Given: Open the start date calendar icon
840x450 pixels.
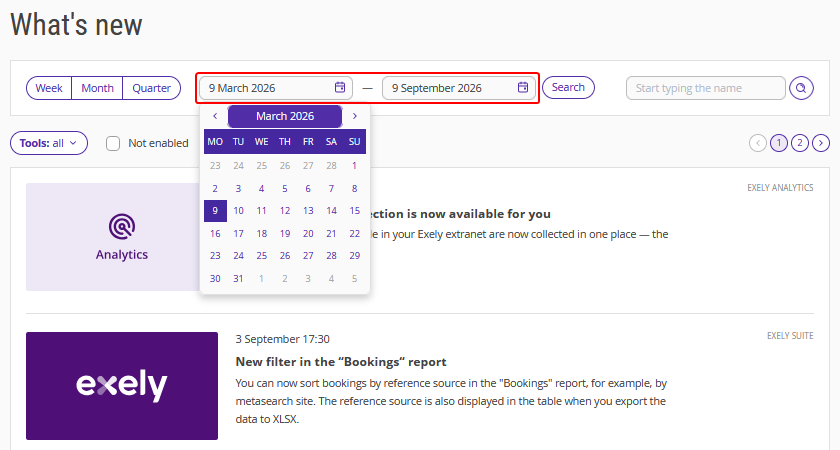Looking at the screenshot, I should pos(340,87).
